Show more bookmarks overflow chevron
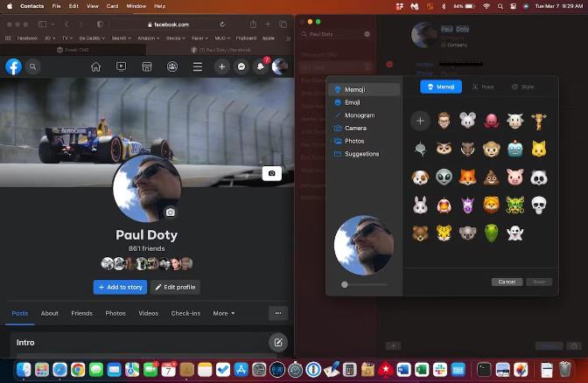The image size is (588, 383). point(288,38)
